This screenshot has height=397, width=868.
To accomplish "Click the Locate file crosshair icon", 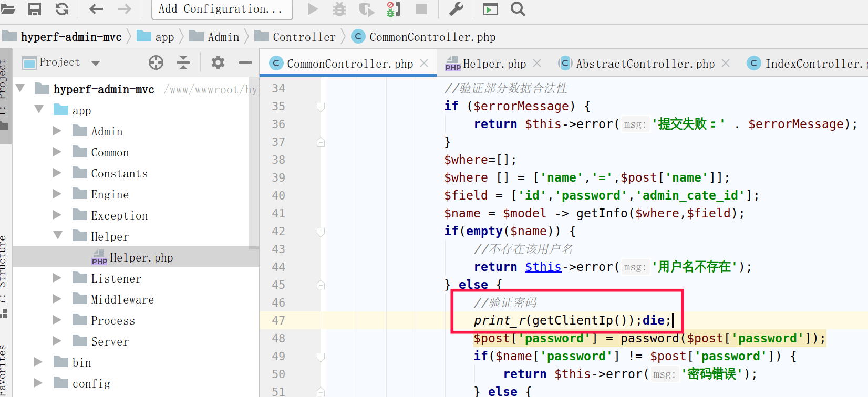I will (x=156, y=62).
